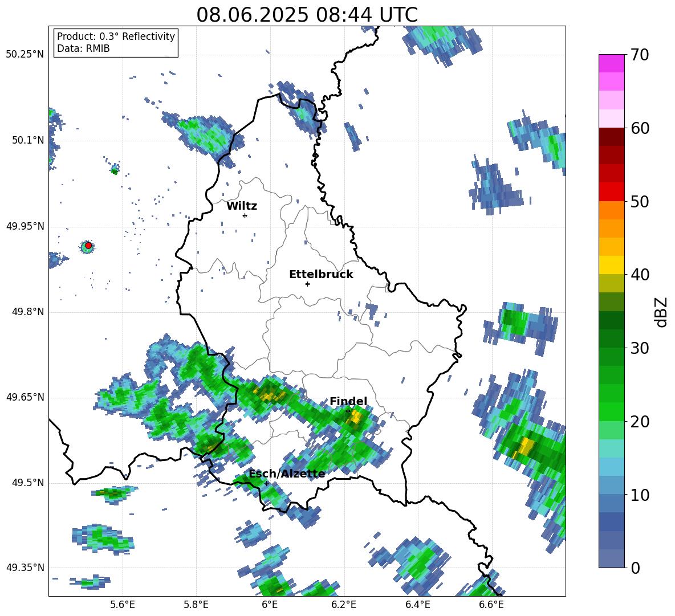
Task: Click the 6.6°E longitude axis label
Action: point(491,605)
